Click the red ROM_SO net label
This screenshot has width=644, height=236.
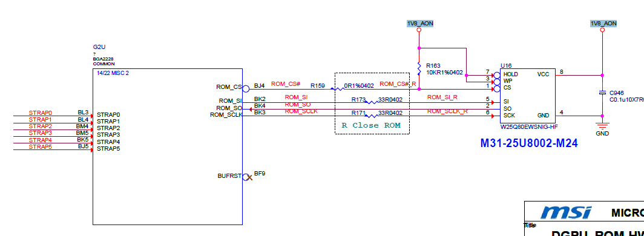pyautogui.click(x=297, y=105)
